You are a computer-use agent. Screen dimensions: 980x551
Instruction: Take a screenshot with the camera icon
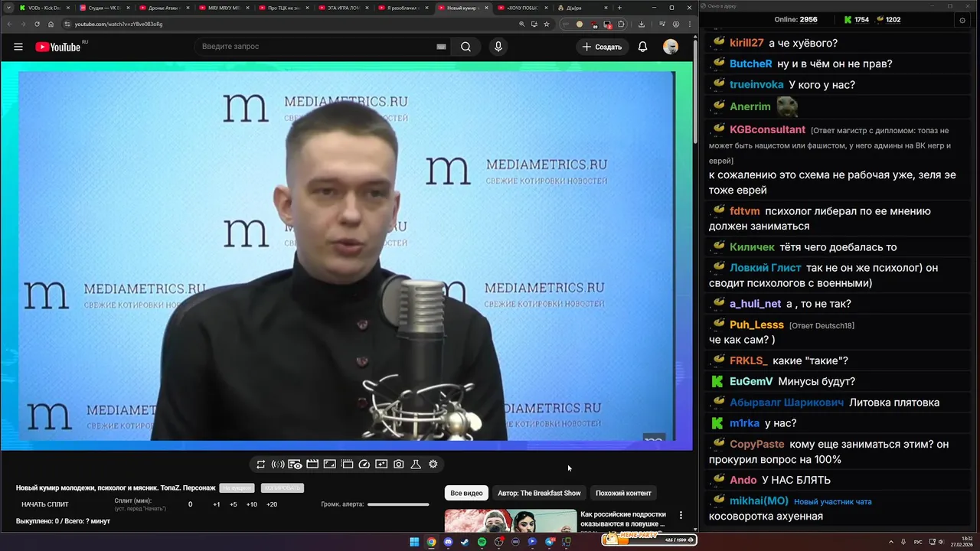click(x=399, y=464)
